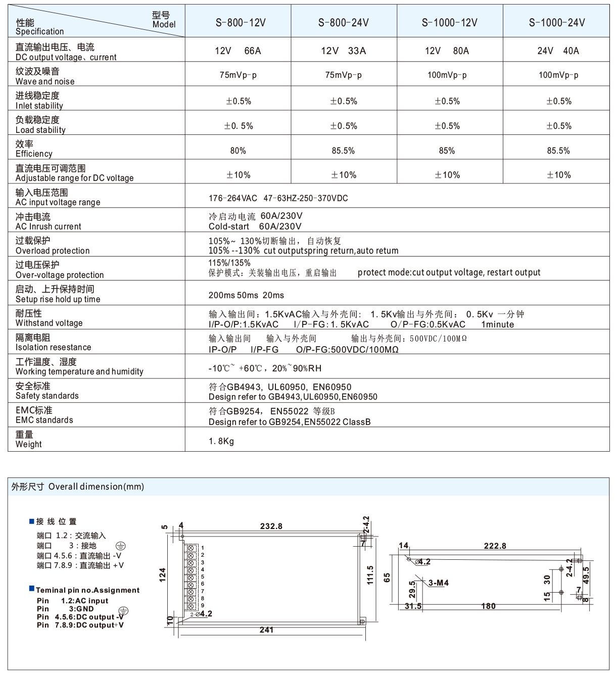Select the S-1000-24V model column header
This screenshot has height=675, width=616.
(557, 22)
